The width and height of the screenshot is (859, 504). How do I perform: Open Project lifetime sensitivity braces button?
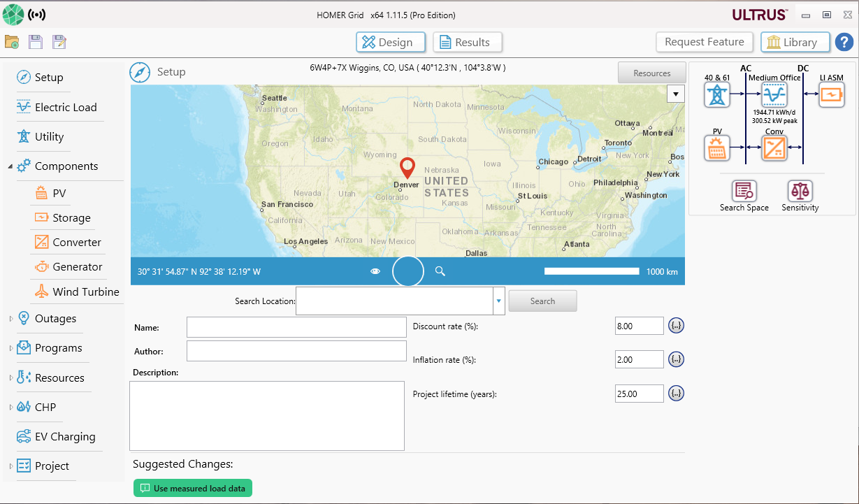click(676, 394)
